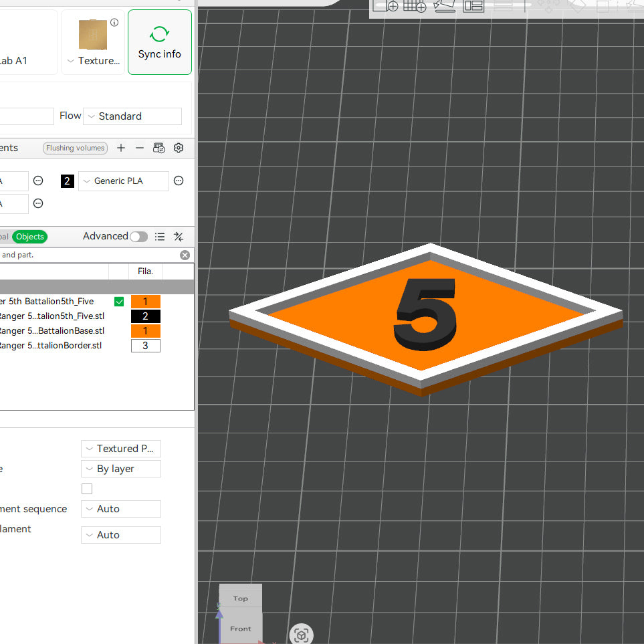
Task: Add a new filament with the plus icon
Action: click(x=121, y=148)
